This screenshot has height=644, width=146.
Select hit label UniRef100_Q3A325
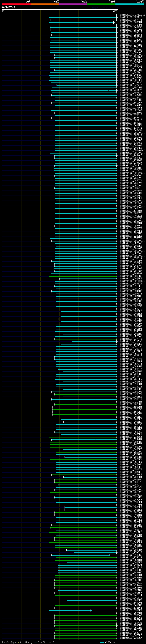tap(131, 583)
